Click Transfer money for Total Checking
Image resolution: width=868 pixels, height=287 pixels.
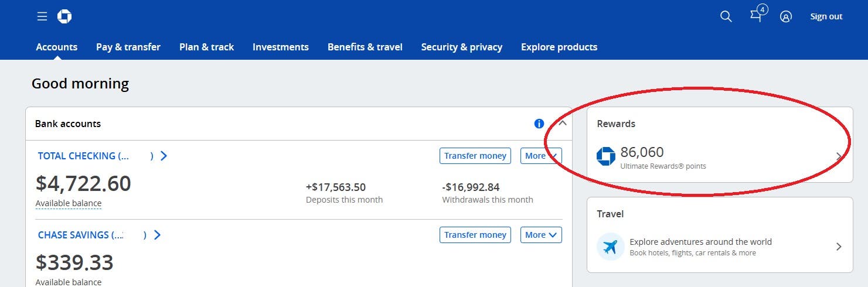tap(475, 156)
